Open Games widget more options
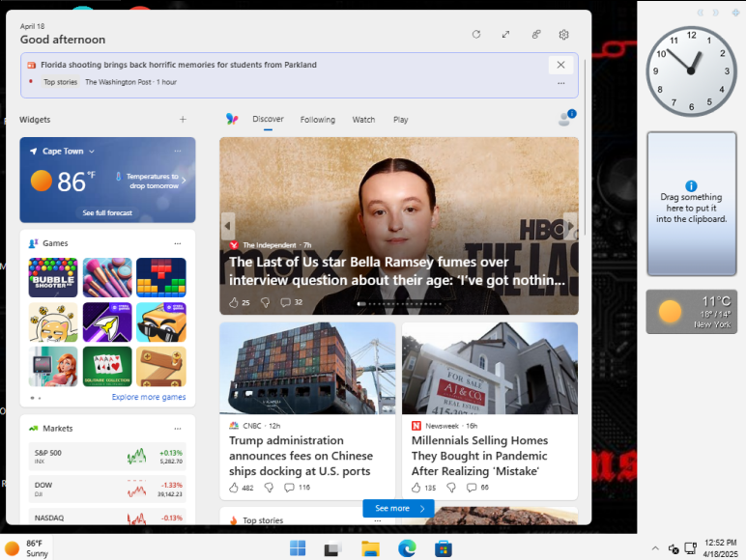 [178, 243]
